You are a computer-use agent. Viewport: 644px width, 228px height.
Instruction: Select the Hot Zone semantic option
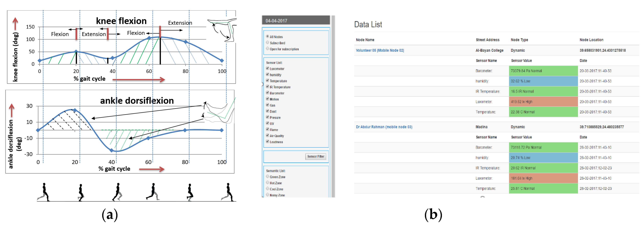268,183
